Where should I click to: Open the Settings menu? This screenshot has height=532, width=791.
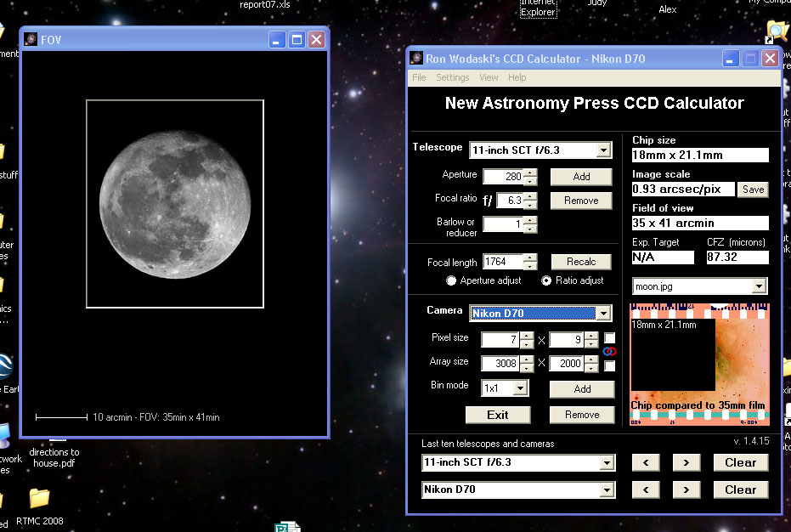pos(453,77)
